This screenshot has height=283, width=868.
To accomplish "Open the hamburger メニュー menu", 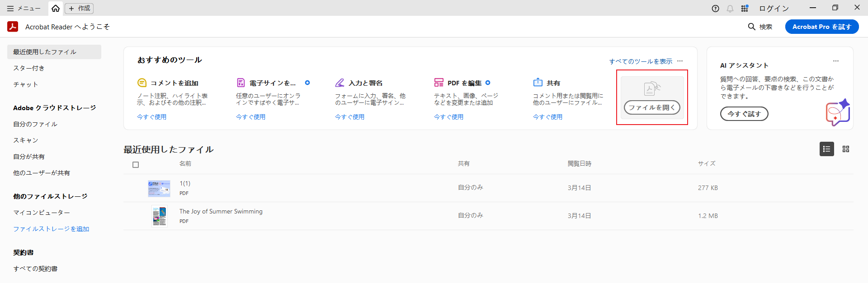I will tap(24, 8).
